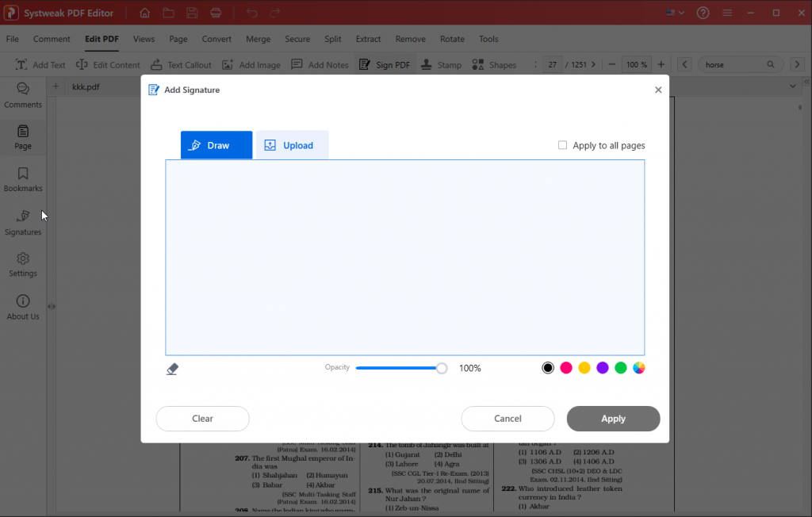This screenshot has height=517, width=812.
Task: Enable Apply to all pages
Action: (563, 145)
